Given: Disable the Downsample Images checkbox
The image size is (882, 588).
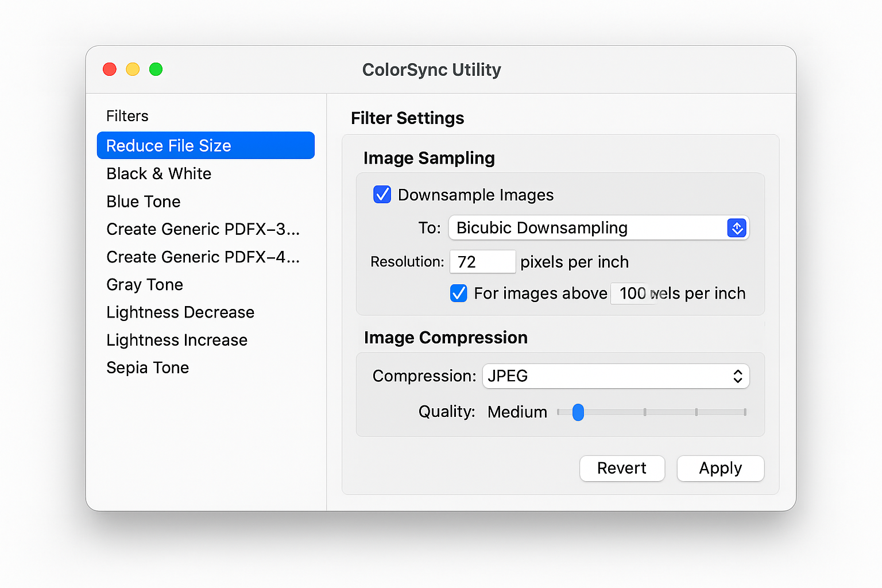Looking at the screenshot, I should coord(382,194).
